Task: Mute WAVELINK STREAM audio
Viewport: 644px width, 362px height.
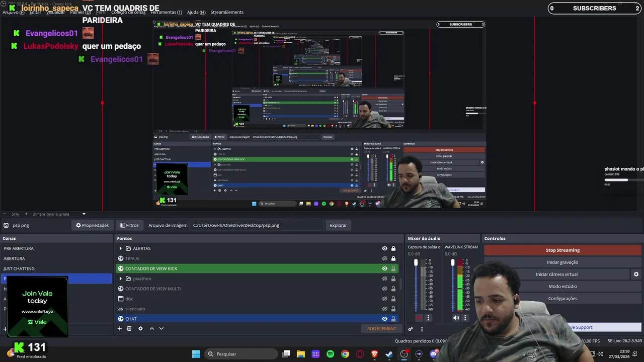Action: click(456, 318)
